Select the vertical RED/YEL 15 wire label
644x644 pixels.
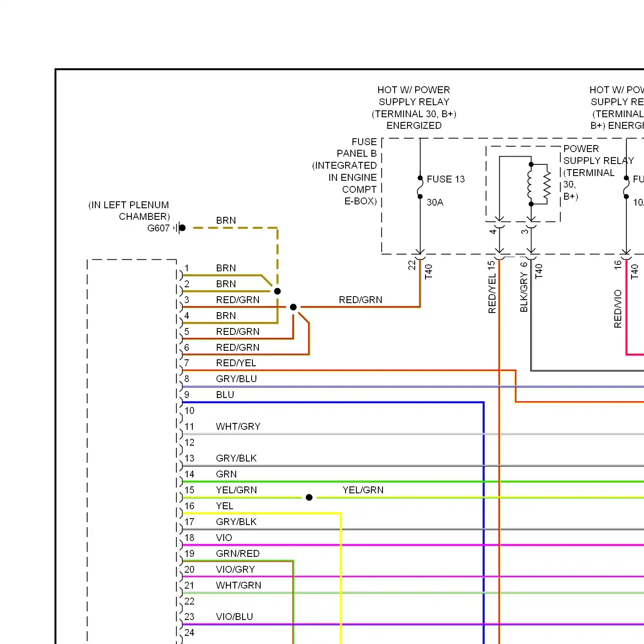point(492,287)
